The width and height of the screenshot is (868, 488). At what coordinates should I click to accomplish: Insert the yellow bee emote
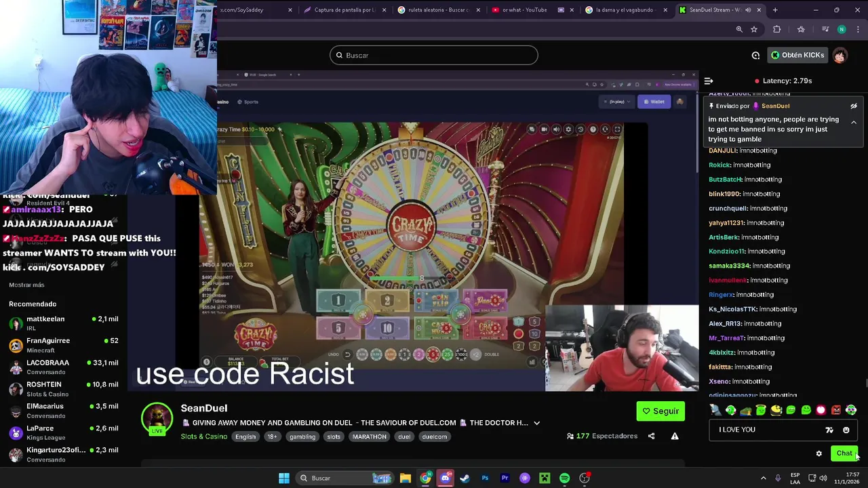[x=776, y=410]
